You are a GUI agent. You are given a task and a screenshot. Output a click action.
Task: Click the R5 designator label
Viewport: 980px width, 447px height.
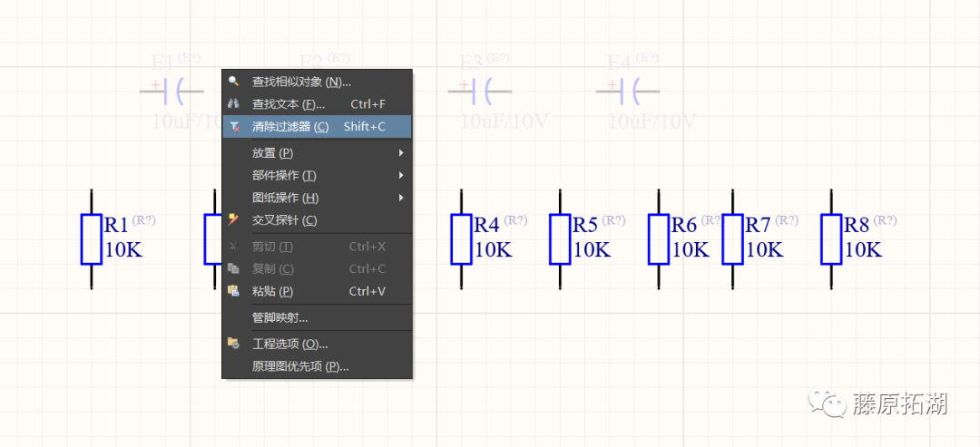click(585, 225)
